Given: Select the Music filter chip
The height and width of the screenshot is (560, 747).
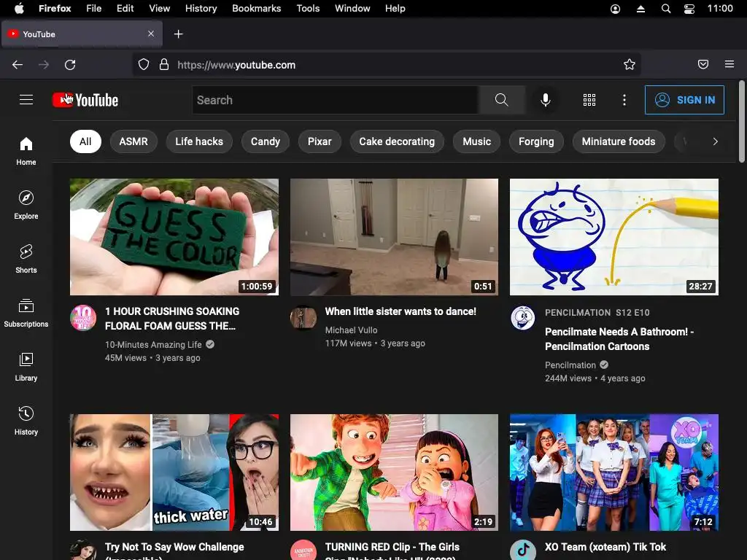Looking at the screenshot, I should [476, 141].
